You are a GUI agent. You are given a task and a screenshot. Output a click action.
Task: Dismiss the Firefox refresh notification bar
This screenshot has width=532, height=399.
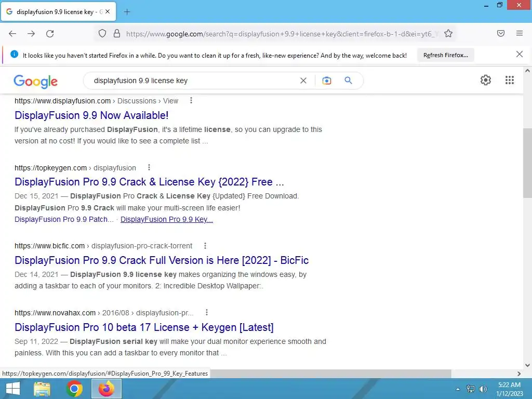coord(519,54)
